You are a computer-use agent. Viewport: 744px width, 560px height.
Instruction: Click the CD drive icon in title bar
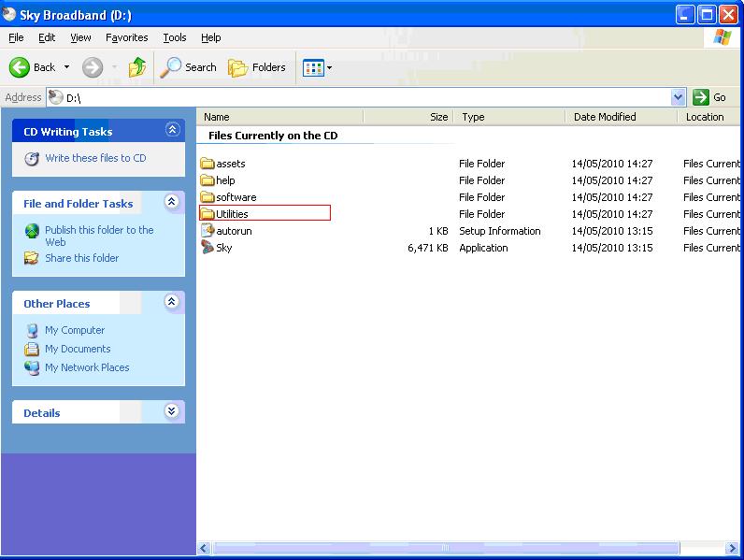pos(9,14)
